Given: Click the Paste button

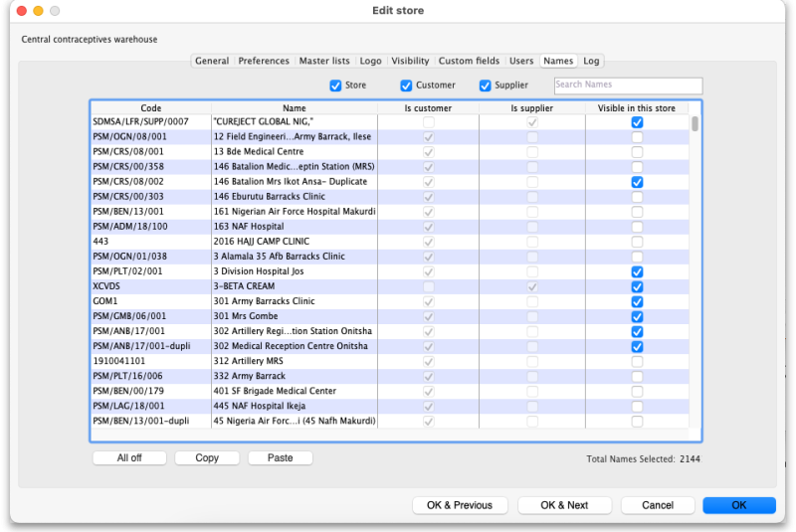Looking at the screenshot, I should (280, 458).
